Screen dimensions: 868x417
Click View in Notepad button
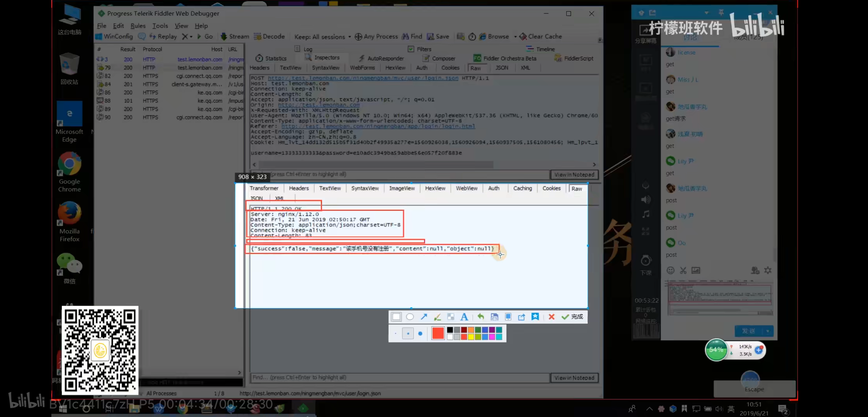point(574,377)
